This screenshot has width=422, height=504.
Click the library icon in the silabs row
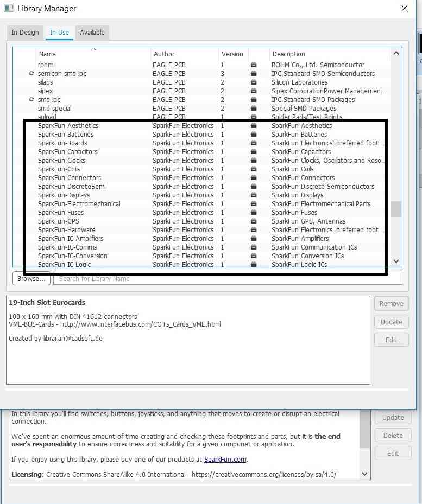click(254, 82)
